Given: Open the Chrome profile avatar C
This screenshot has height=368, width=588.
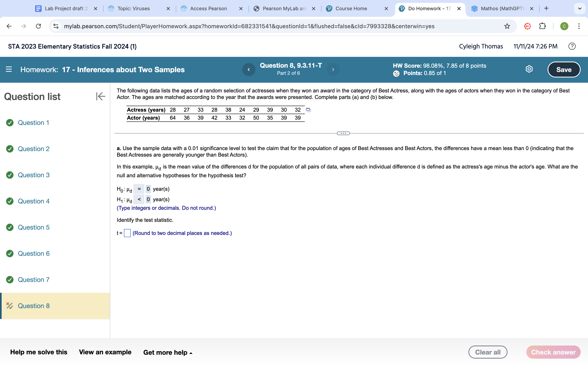Looking at the screenshot, I should tap(564, 26).
